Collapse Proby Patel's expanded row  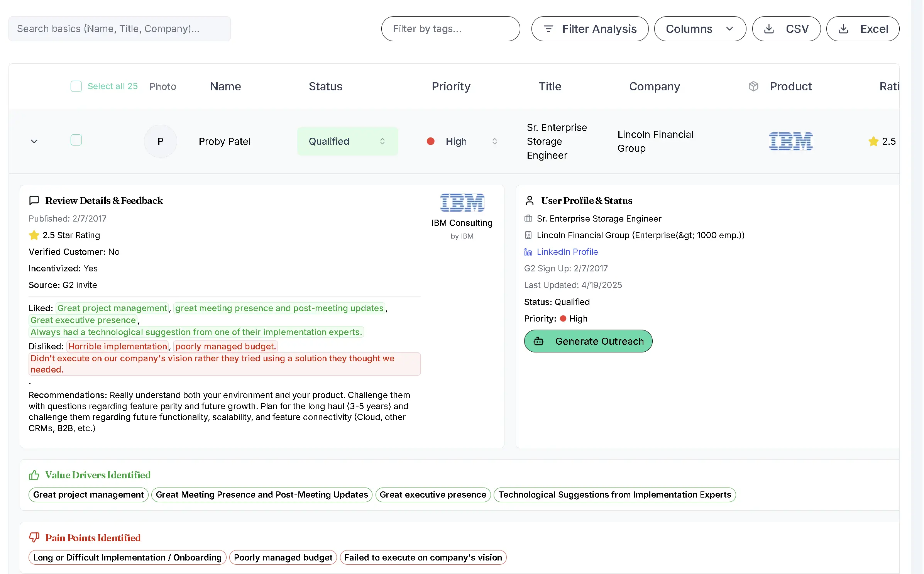[x=34, y=142]
